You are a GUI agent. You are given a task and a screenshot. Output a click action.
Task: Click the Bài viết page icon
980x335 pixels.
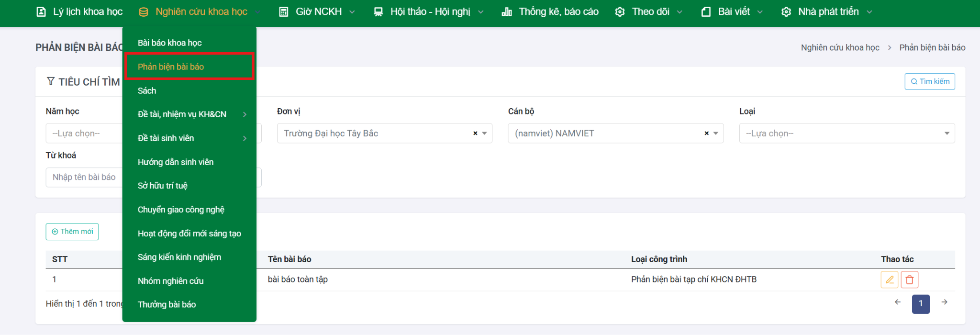(x=706, y=12)
